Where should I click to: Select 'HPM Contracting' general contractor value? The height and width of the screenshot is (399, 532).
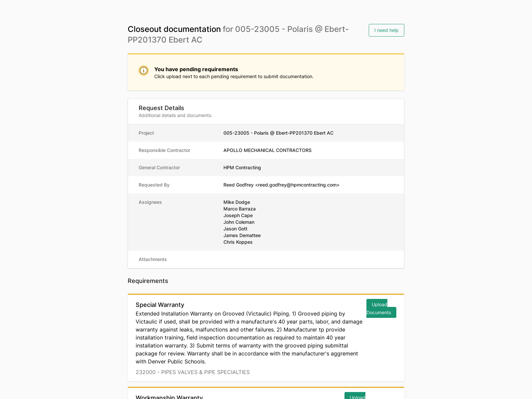(x=242, y=168)
